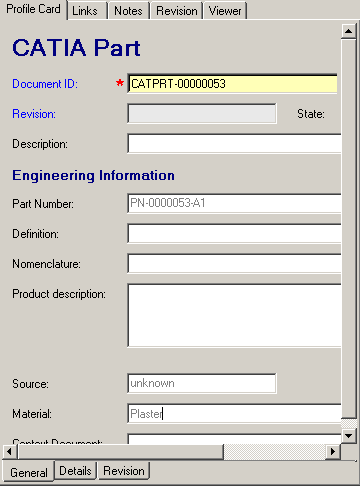Click the Definition input field
The height and width of the screenshot is (486, 360).
coord(234,234)
